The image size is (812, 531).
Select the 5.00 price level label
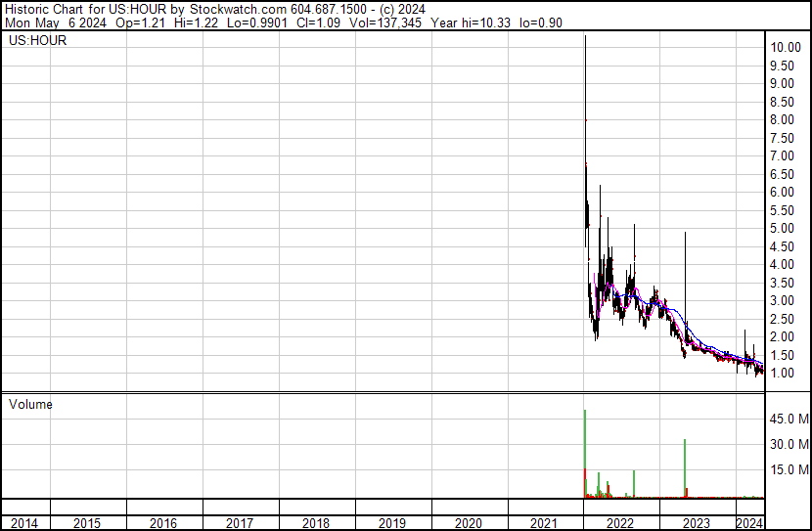pos(784,229)
